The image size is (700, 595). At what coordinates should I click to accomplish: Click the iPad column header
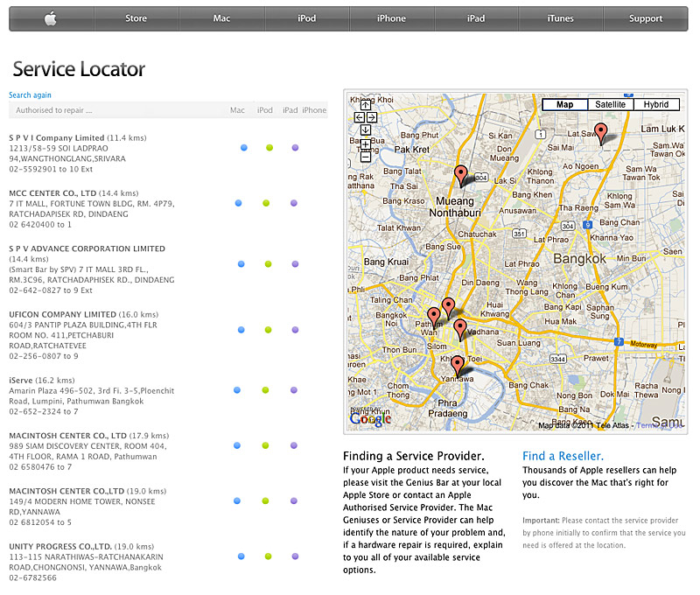coord(290,110)
